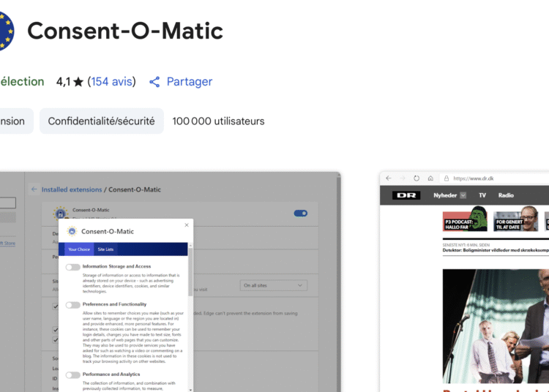
Task: Open the Nyheder menu item
Action: (445, 195)
